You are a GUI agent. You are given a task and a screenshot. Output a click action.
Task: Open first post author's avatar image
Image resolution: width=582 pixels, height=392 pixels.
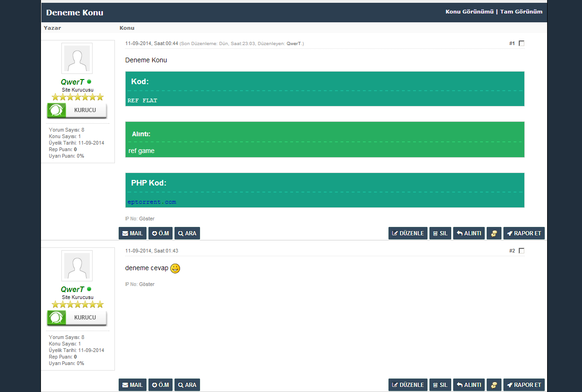[77, 59]
